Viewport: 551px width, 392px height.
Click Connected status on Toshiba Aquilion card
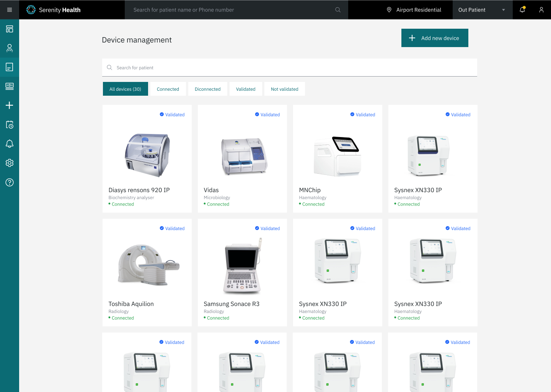[121, 318]
